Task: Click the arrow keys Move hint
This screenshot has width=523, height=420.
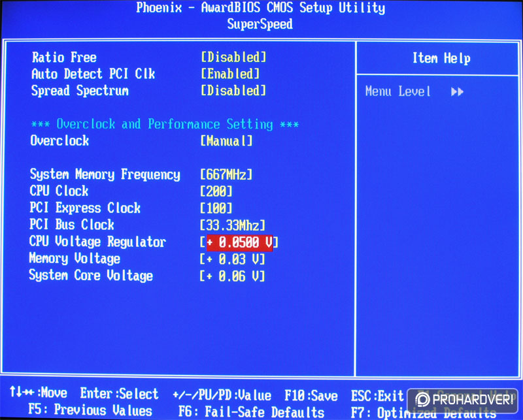Action: pos(39,393)
